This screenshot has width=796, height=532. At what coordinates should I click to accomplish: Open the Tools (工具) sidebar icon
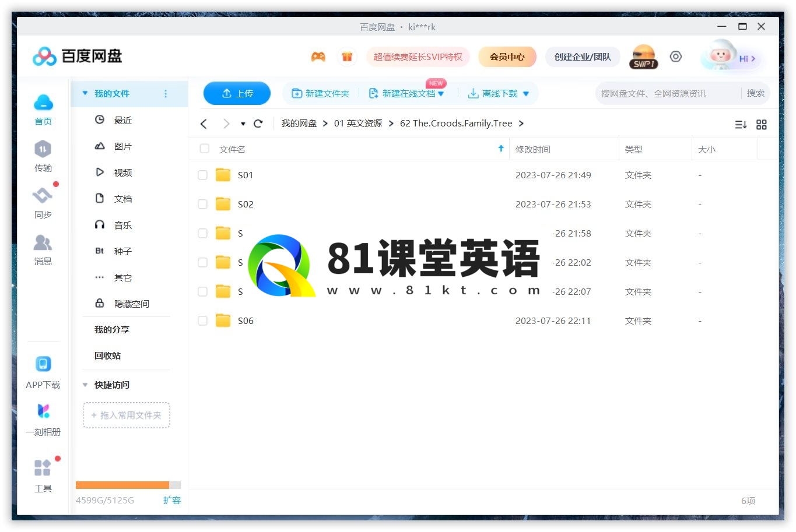coord(43,467)
